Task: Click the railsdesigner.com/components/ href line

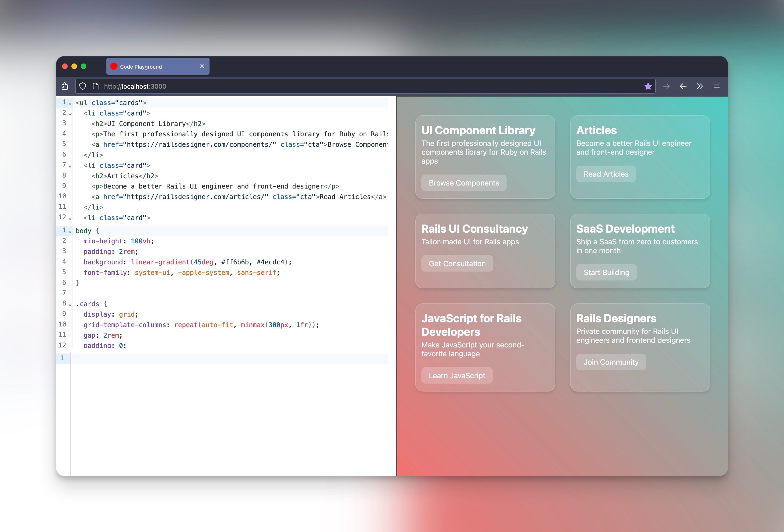Action: pos(240,144)
